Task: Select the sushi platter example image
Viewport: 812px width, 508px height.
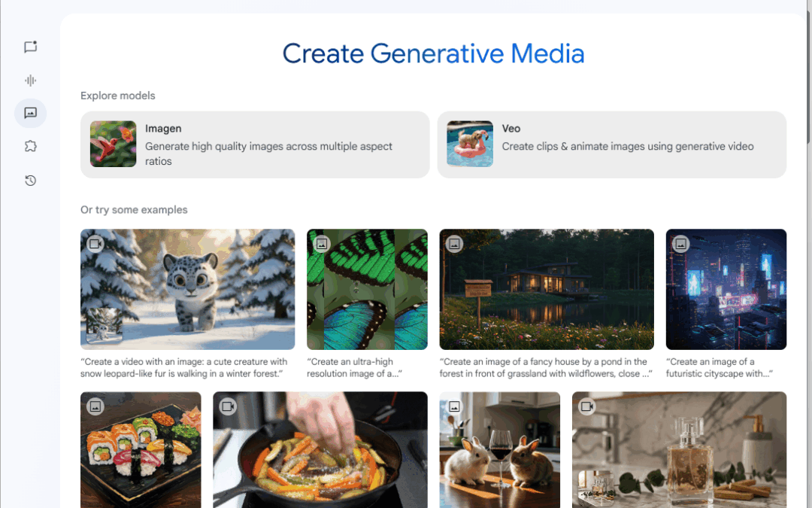Action: coord(141,450)
